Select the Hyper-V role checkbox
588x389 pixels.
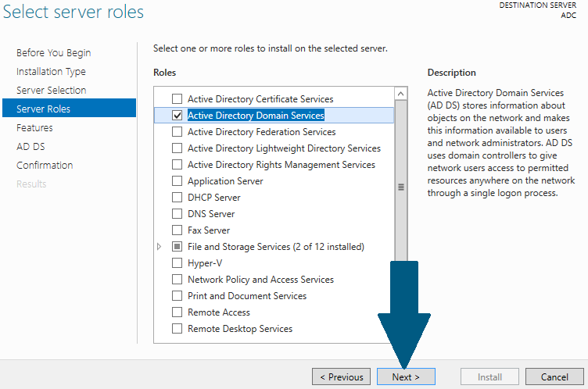[177, 263]
